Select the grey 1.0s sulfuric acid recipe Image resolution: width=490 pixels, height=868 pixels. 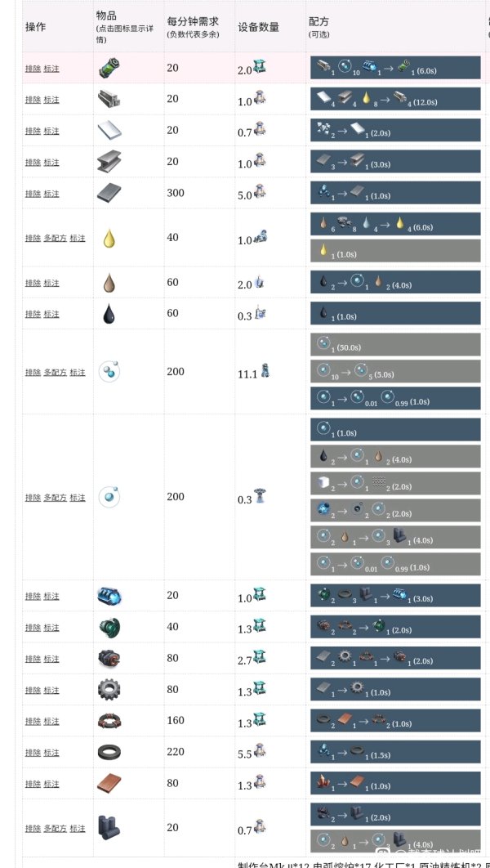point(395,251)
